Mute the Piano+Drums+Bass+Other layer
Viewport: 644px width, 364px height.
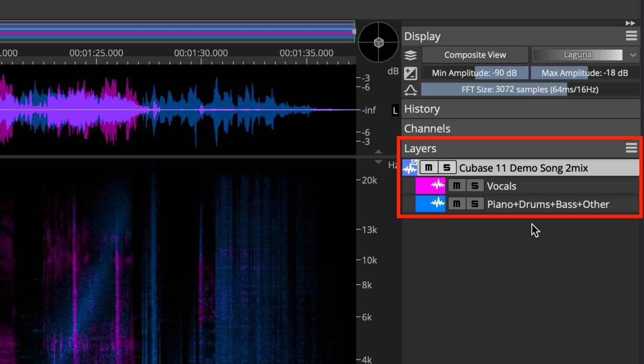click(x=456, y=204)
